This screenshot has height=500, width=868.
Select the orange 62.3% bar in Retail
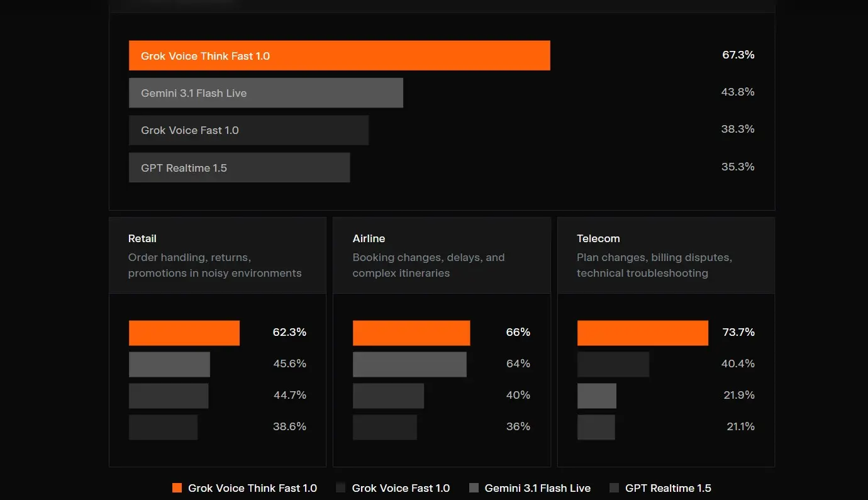click(x=184, y=333)
